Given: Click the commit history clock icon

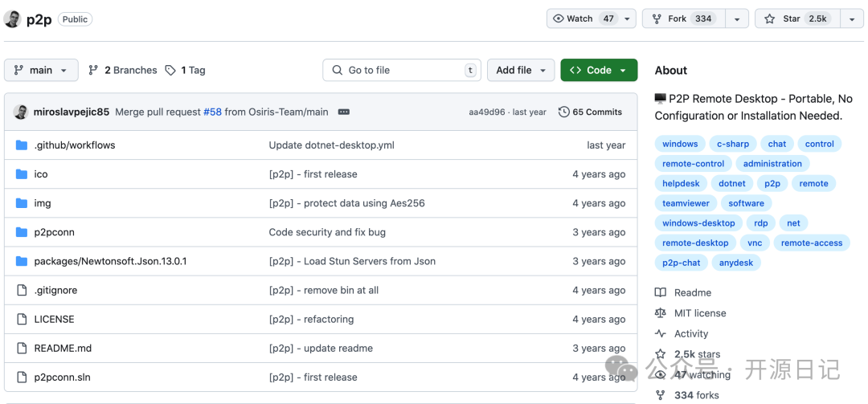Looking at the screenshot, I should 564,112.
